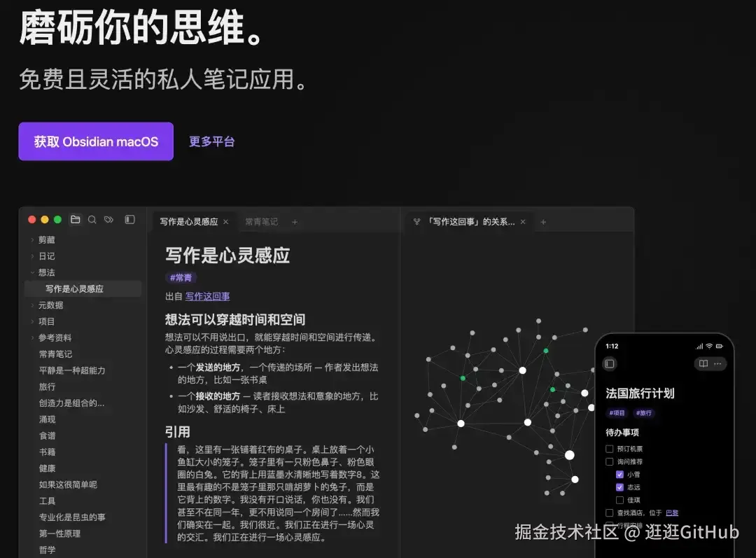The height and width of the screenshot is (558, 756).
Task: Add a new tab beside 常青笔记
Action: coord(295,222)
